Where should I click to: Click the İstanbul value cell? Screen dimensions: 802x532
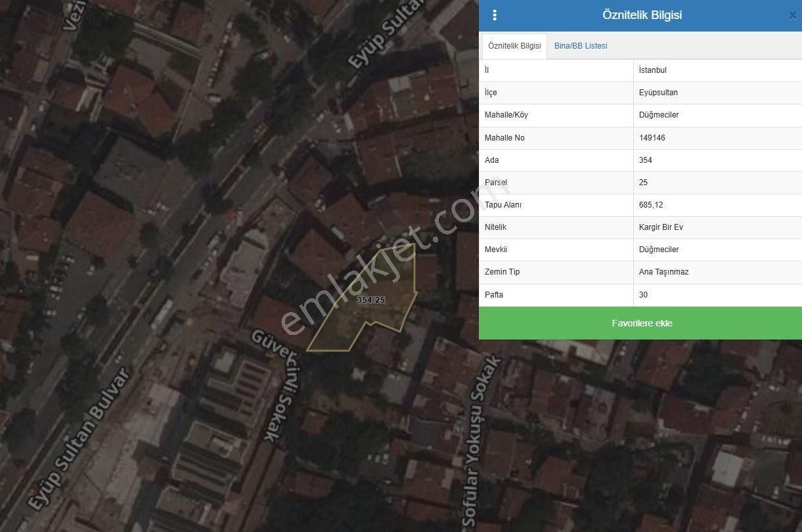[x=717, y=70]
